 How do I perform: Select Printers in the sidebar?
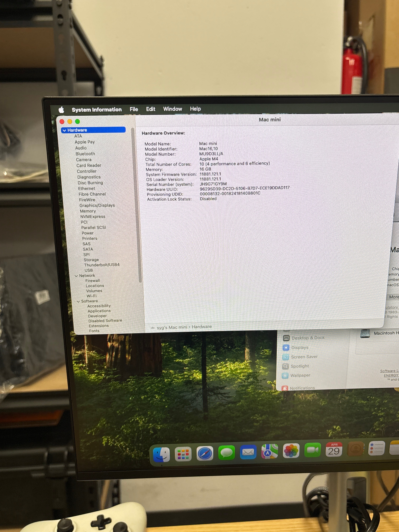click(90, 239)
